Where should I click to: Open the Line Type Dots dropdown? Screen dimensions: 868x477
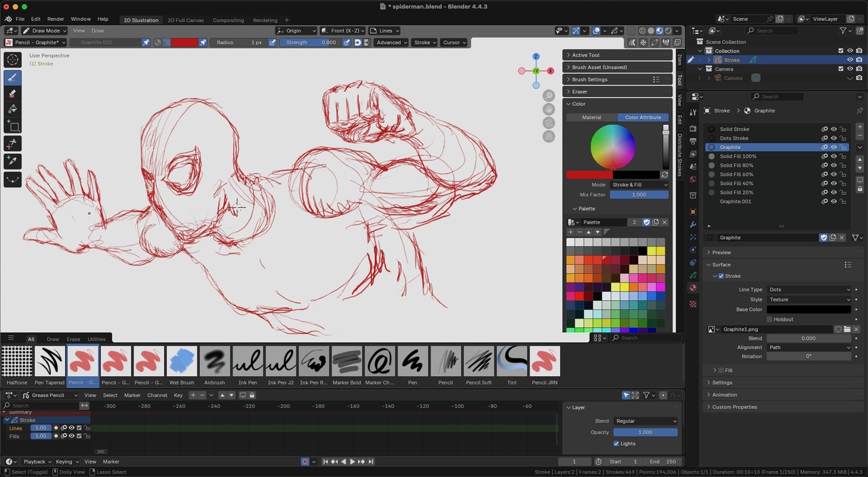808,289
